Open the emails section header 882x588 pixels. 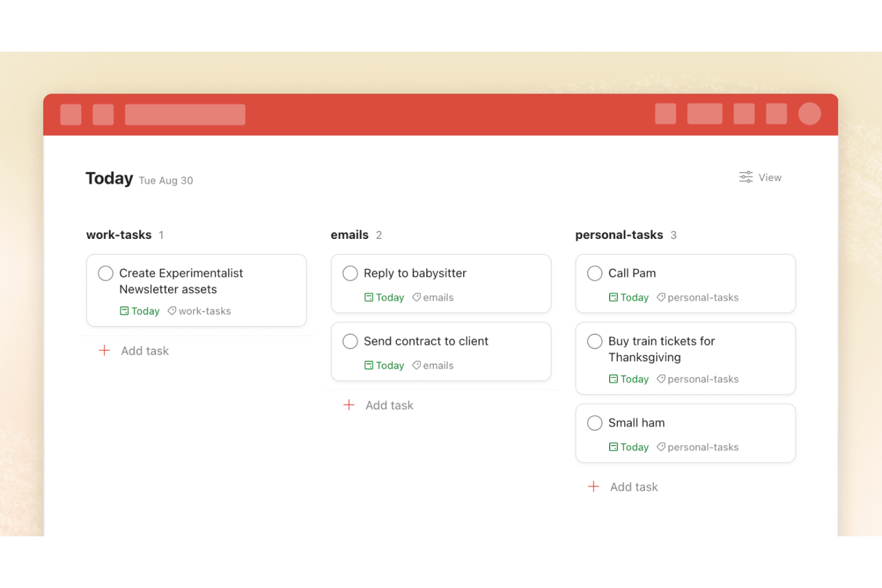click(x=349, y=235)
